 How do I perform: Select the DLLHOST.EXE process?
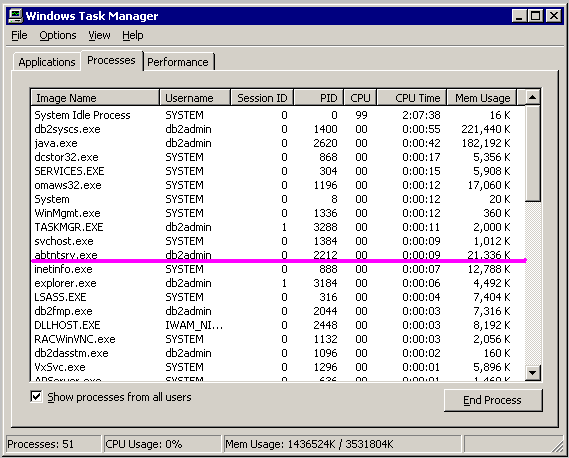[278, 325]
